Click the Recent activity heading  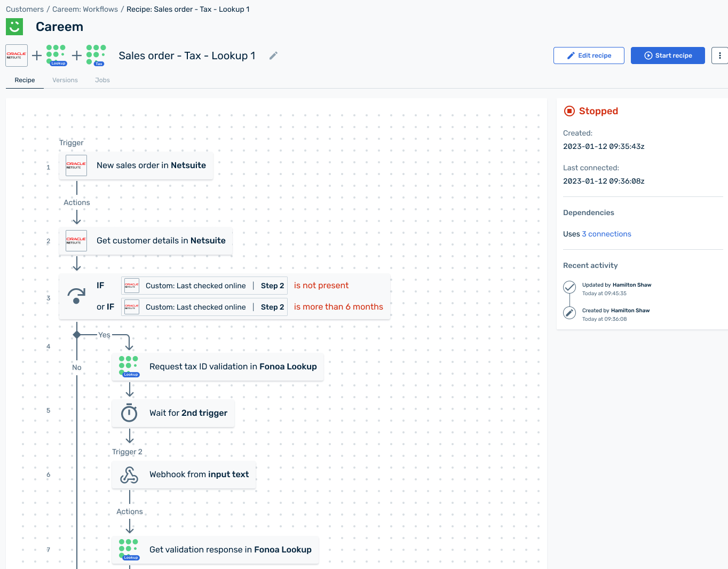point(590,265)
